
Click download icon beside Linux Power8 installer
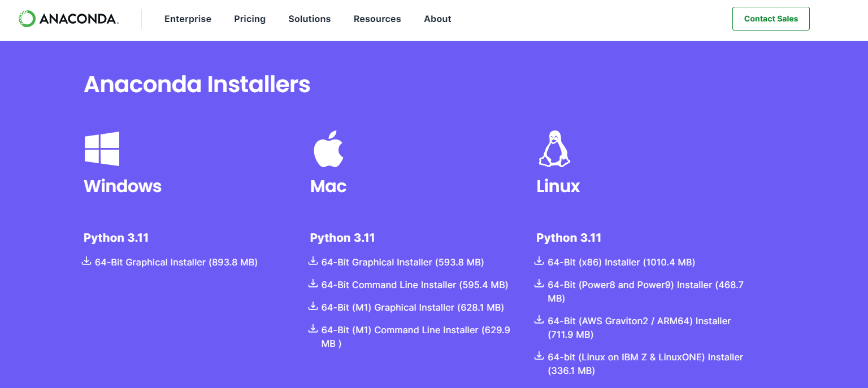pos(539,284)
